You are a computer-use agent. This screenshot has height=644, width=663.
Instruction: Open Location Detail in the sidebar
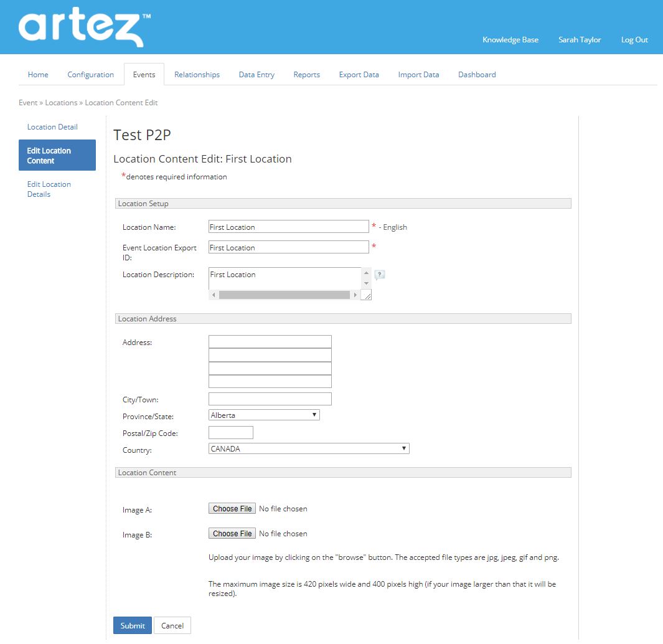pyautogui.click(x=52, y=127)
